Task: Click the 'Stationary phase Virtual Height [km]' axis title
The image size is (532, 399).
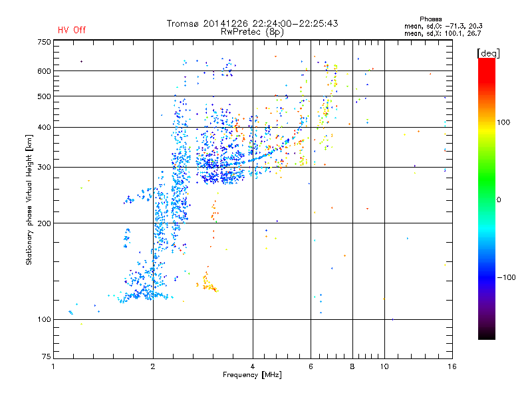Action: click(x=29, y=199)
